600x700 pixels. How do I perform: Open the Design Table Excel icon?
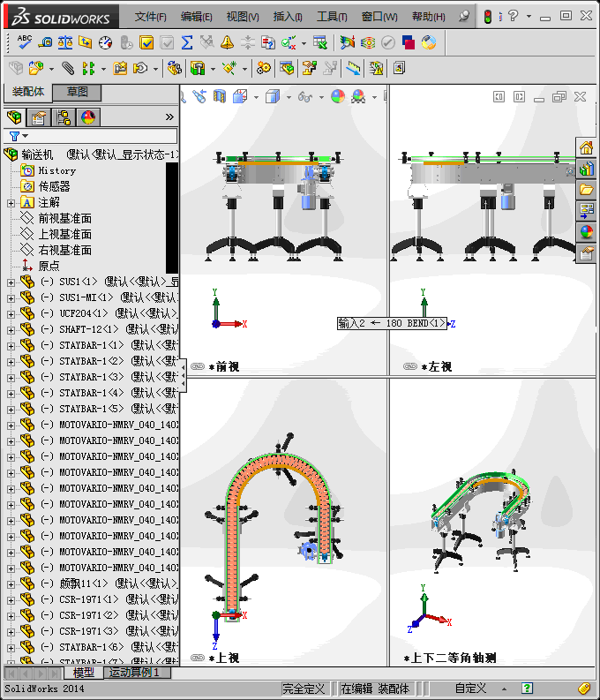click(319, 42)
